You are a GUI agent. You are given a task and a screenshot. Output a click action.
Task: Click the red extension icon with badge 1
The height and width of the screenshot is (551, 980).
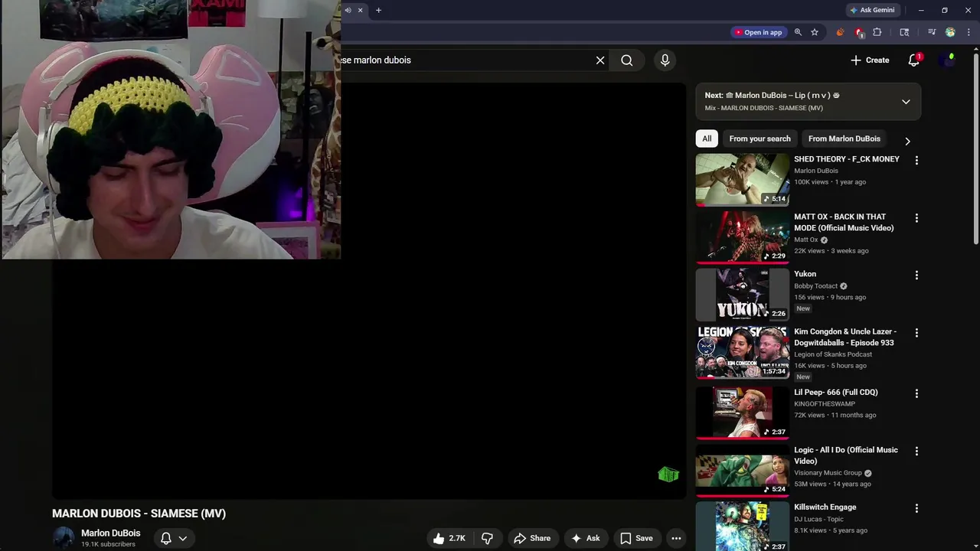859,32
